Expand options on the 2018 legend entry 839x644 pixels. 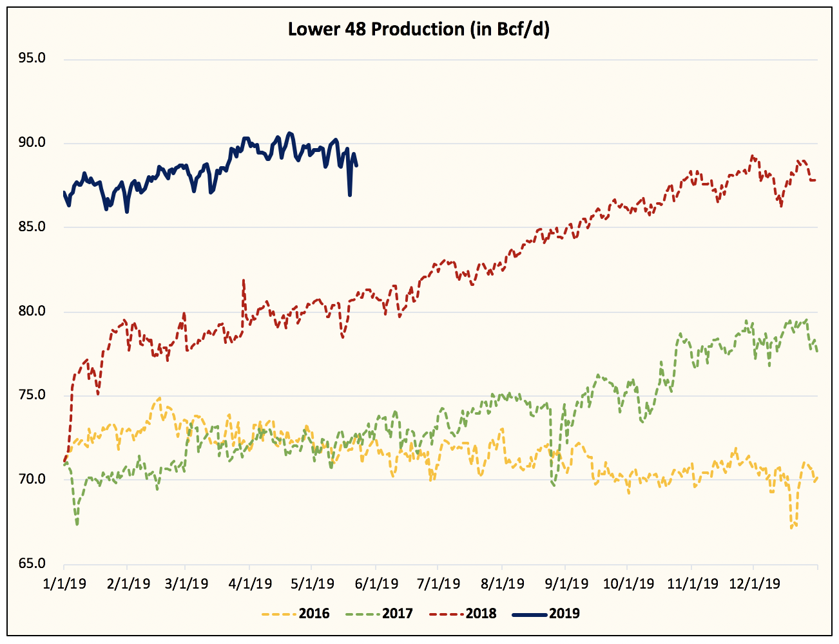click(x=482, y=614)
